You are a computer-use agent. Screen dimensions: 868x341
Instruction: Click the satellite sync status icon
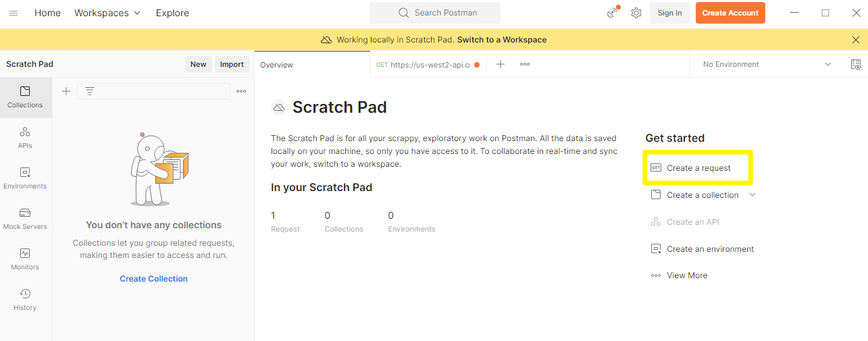click(613, 12)
